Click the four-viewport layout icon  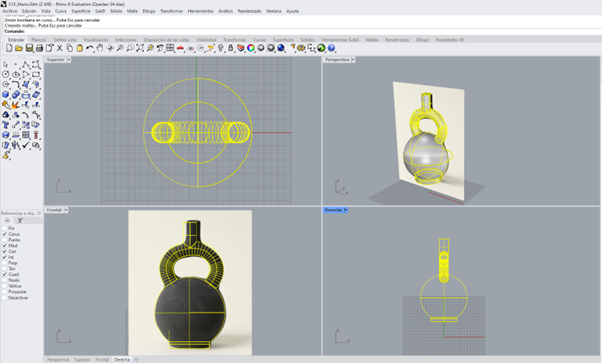pyautogui.click(x=170, y=48)
